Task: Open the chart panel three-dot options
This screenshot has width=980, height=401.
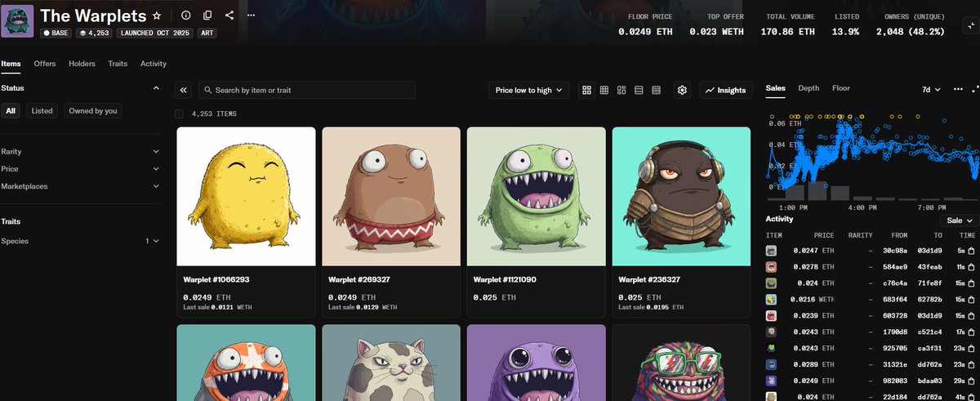Action: [x=958, y=88]
